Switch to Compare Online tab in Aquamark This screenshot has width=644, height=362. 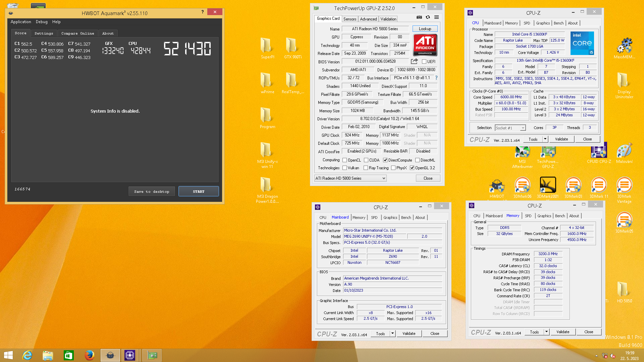pos(78,33)
